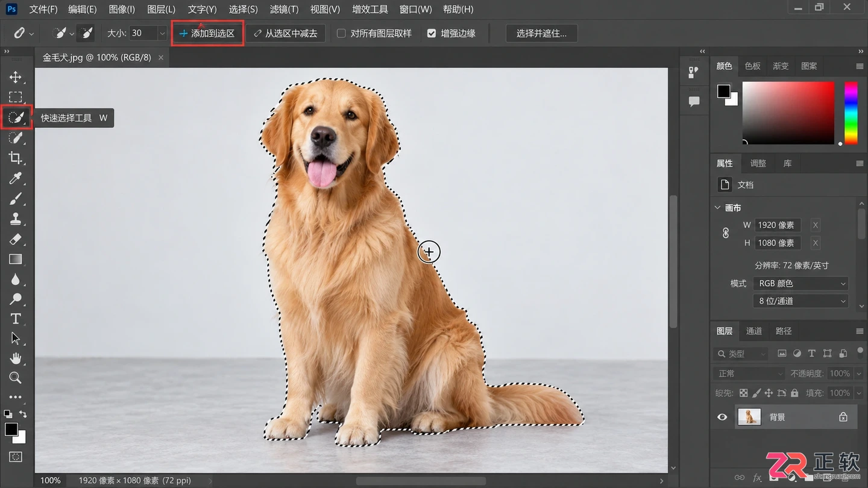Open the three-dots Edit Toolbar menu
Viewport: 868px width, 488px height.
16,397
